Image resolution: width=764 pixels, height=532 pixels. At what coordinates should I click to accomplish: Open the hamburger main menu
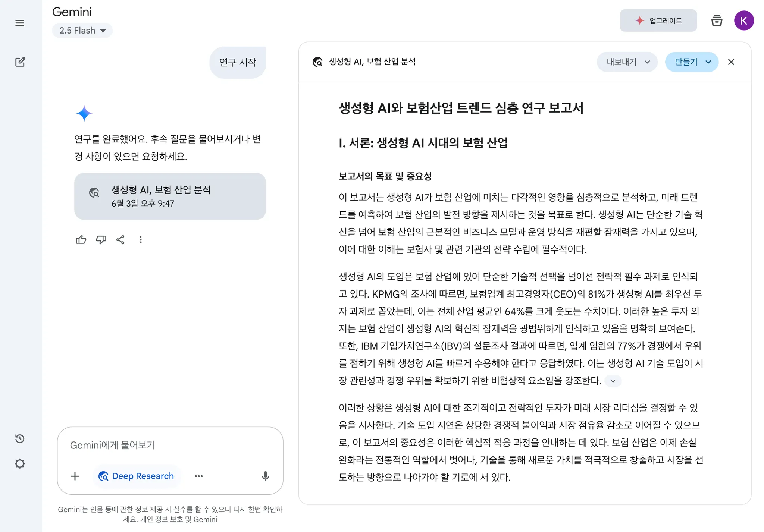(20, 23)
